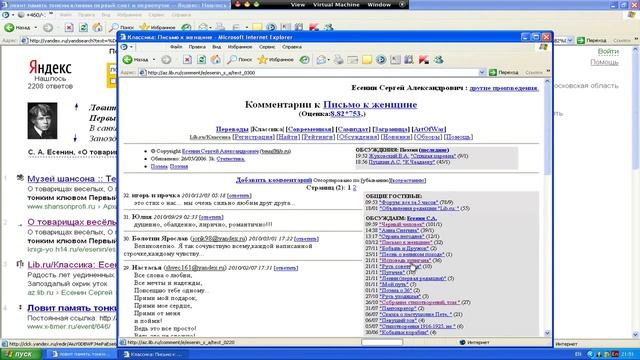Screen dimensions: 640x360
Task: Open Home in the Yandex background window
Action: point(98,27)
